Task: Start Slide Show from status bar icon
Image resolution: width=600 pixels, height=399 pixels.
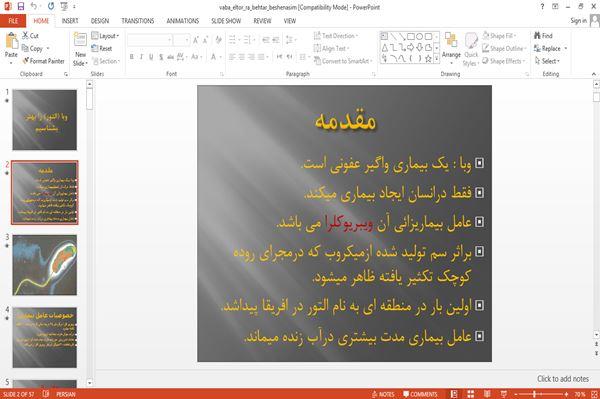Action: pos(504,394)
